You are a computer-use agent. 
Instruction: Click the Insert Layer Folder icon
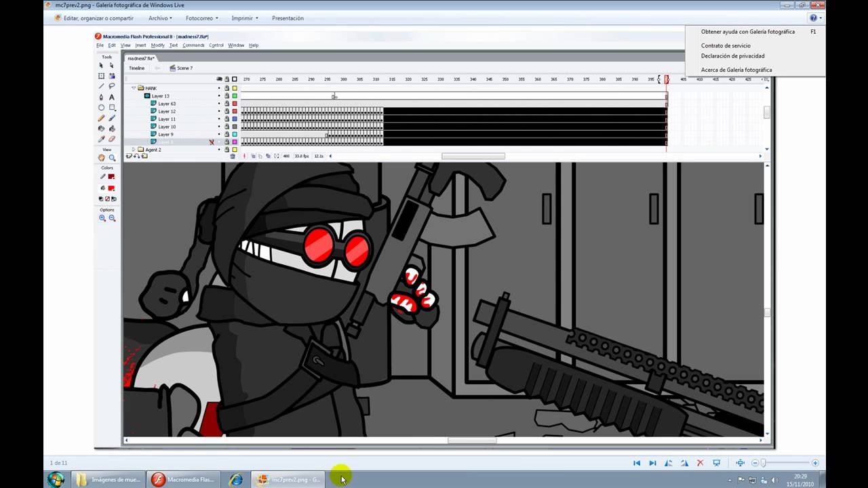point(144,156)
